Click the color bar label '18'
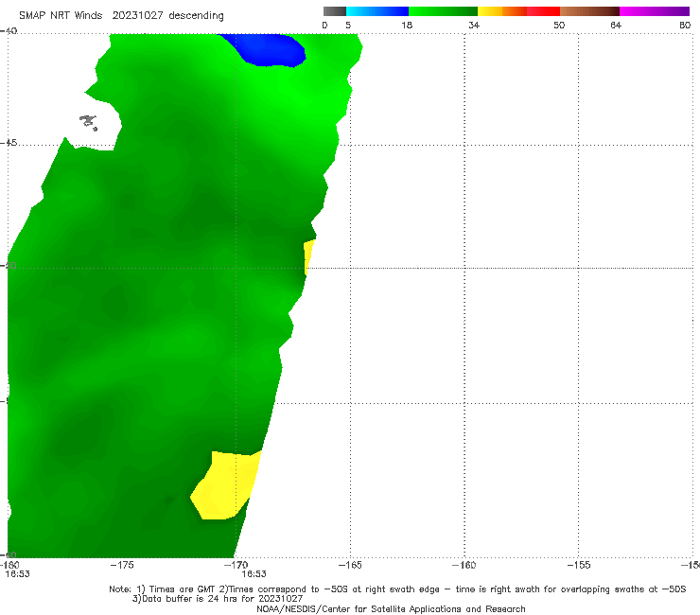 click(407, 25)
